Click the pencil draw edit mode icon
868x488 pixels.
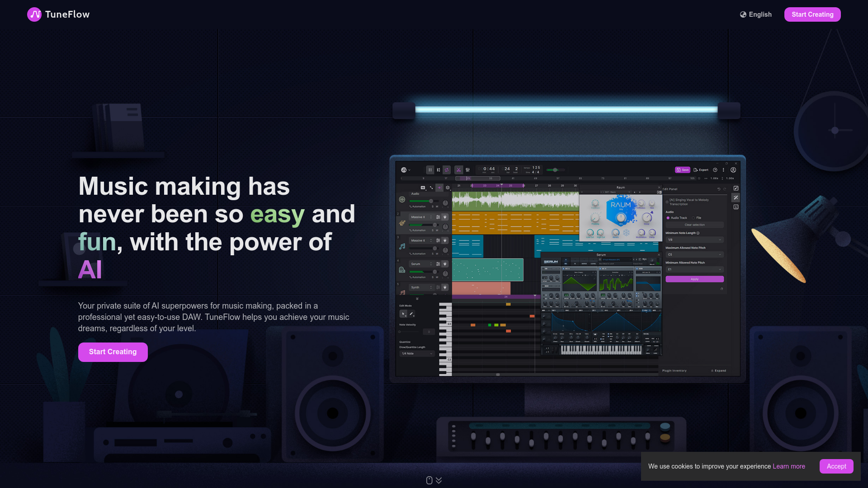411,314
